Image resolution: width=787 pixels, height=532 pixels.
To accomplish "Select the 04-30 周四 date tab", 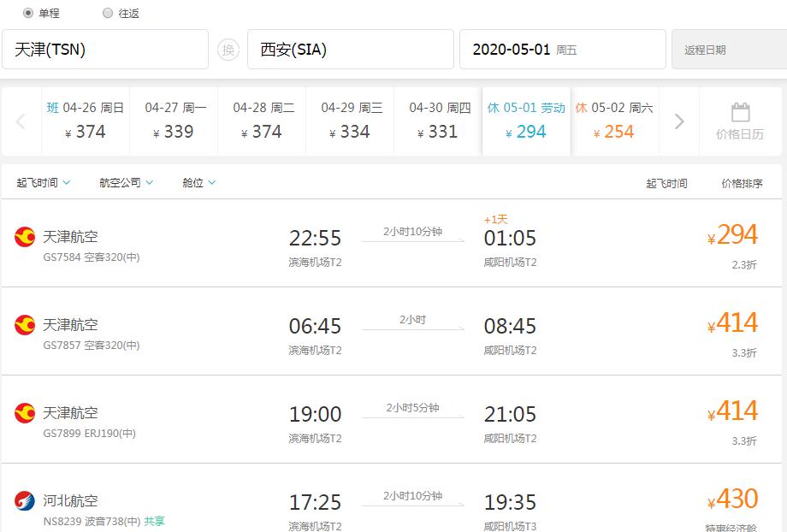I will click(x=440, y=121).
